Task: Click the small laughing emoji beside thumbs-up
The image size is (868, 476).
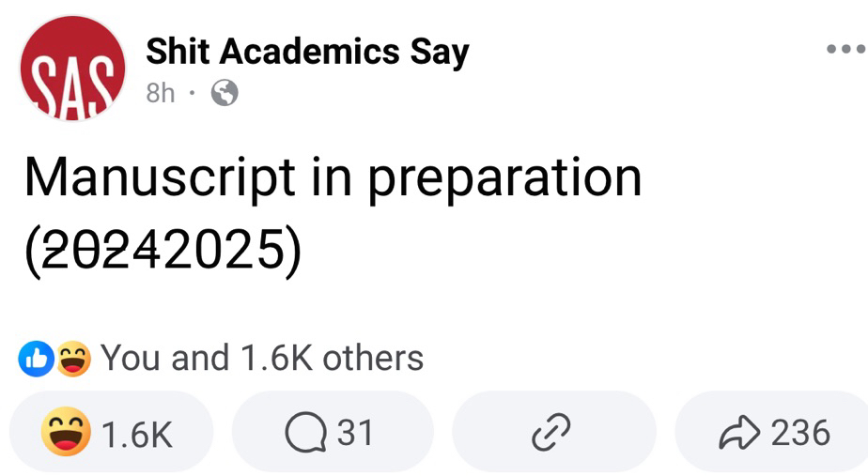Action: point(72,359)
